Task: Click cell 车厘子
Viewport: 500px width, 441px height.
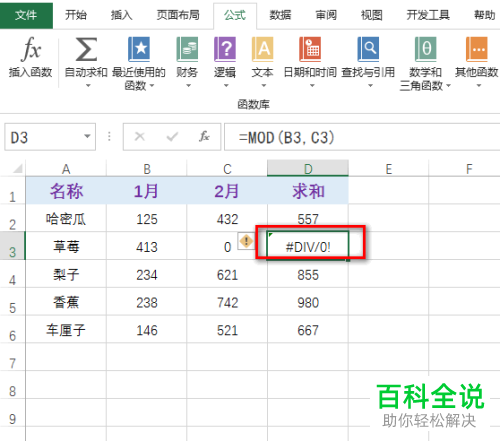Action: point(66,329)
